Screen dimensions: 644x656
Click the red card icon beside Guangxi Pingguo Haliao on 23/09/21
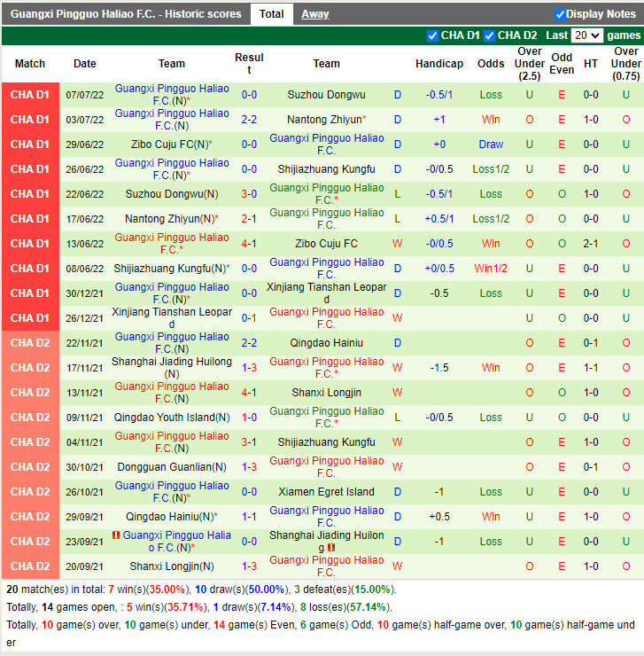116,535
